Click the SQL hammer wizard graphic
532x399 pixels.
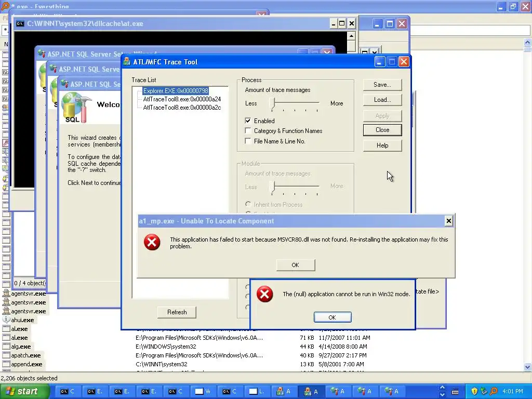(77, 107)
